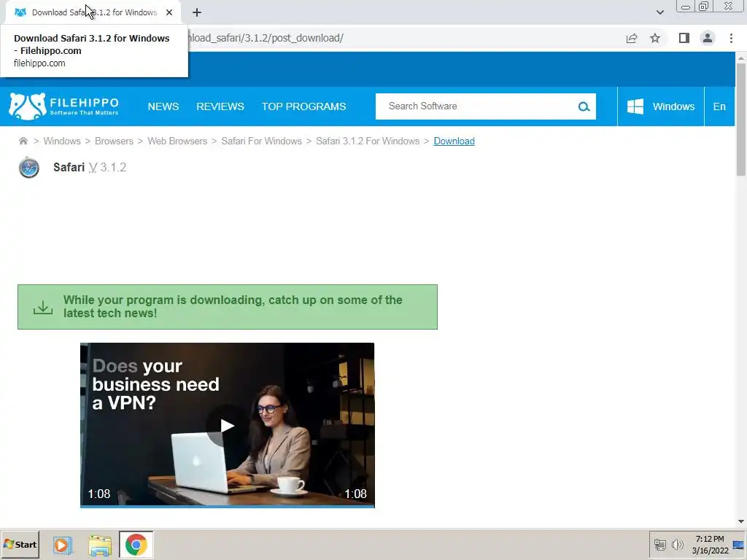
Task: Play the VPN video
Action: 228,426
